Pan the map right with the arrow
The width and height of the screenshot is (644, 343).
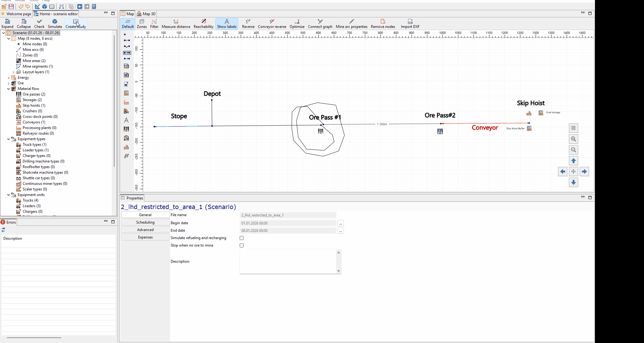point(584,171)
